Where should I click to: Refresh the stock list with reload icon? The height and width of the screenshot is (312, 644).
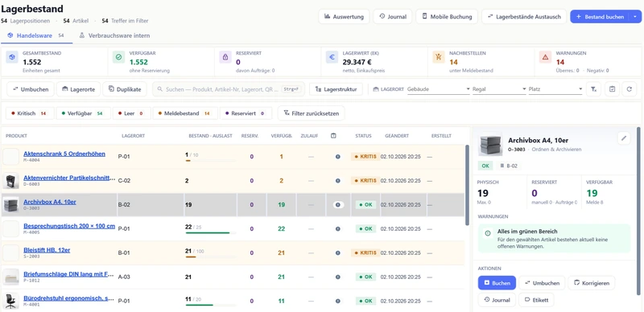pos(630,89)
